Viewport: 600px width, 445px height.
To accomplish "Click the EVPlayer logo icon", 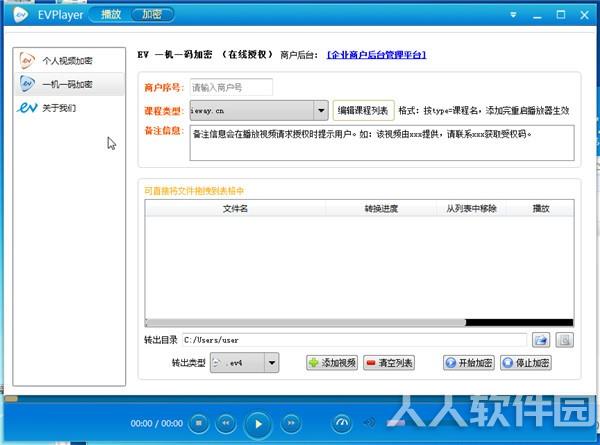I will [x=21, y=15].
